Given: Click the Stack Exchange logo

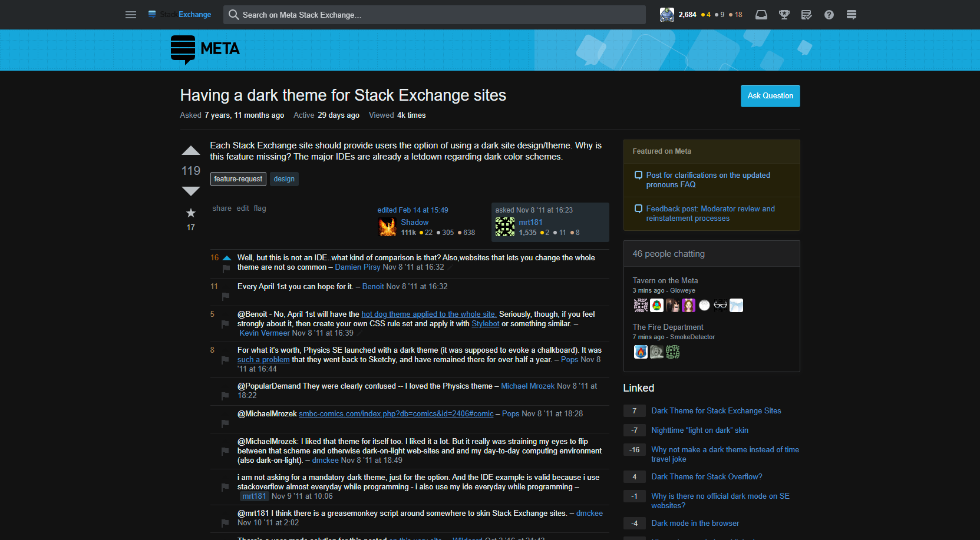Looking at the screenshot, I should click(x=180, y=15).
